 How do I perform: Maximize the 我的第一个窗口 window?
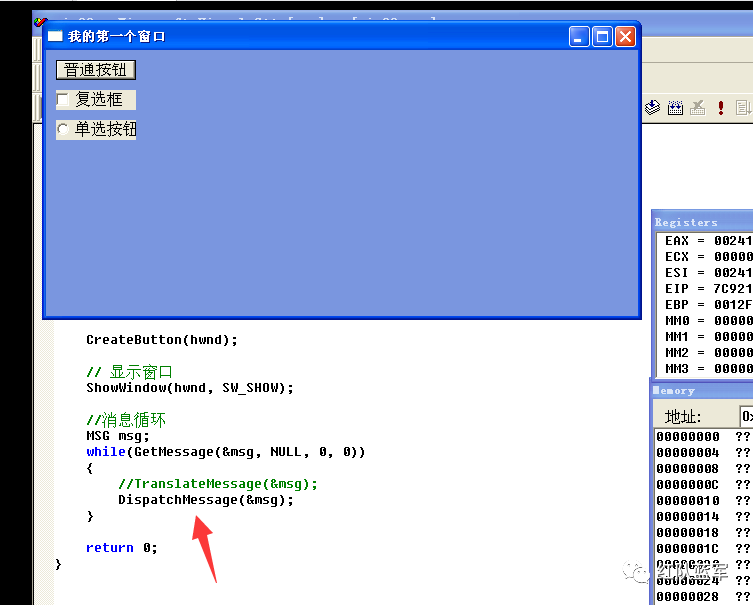click(x=602, y=36)
